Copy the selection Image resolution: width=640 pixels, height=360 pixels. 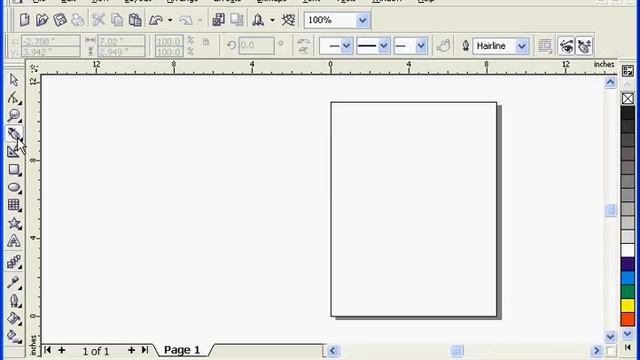[x=117, y=20]
